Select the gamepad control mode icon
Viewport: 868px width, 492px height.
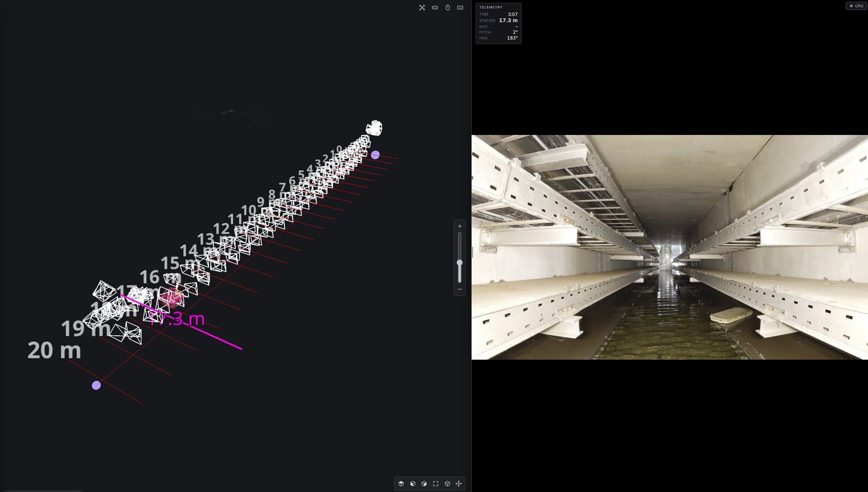435,7
